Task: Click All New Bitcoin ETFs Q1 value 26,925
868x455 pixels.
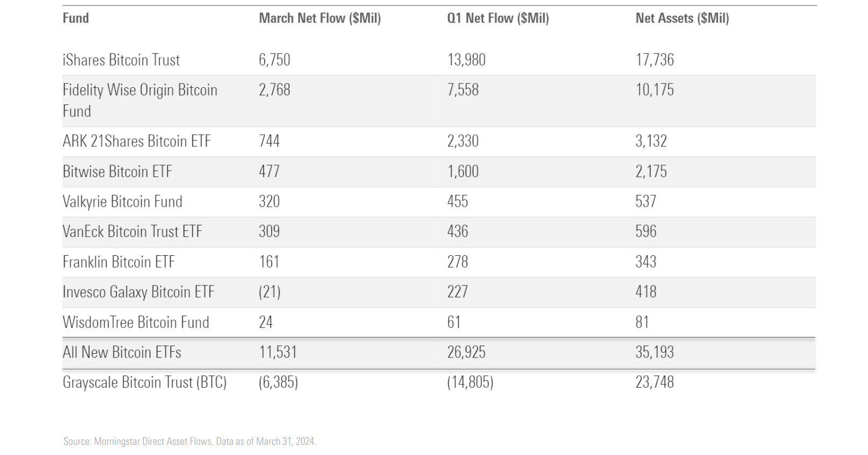Action: pyautogui.click(x=466, y=352)
